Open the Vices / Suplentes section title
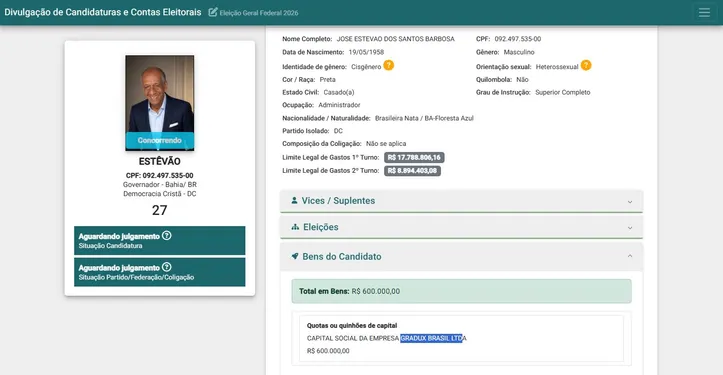 338,201
